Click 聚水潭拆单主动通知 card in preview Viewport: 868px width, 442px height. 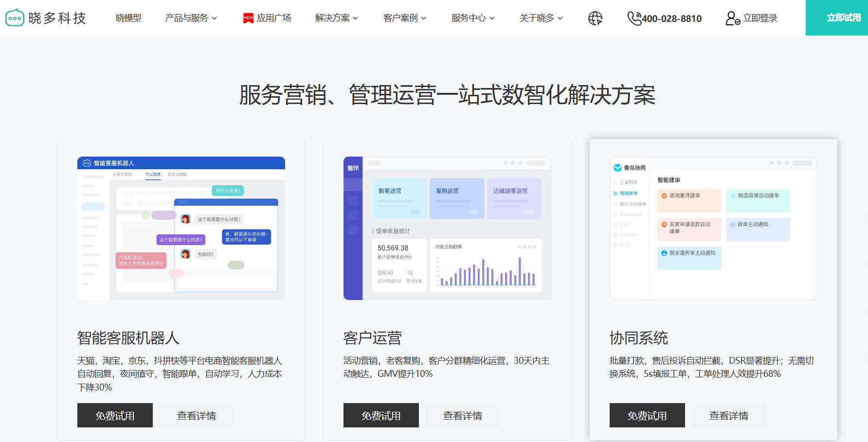(x=689, y=258)
